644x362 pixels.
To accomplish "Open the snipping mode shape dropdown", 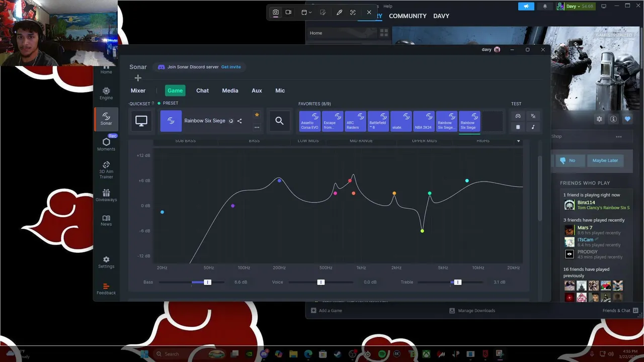I will [306, 12].
